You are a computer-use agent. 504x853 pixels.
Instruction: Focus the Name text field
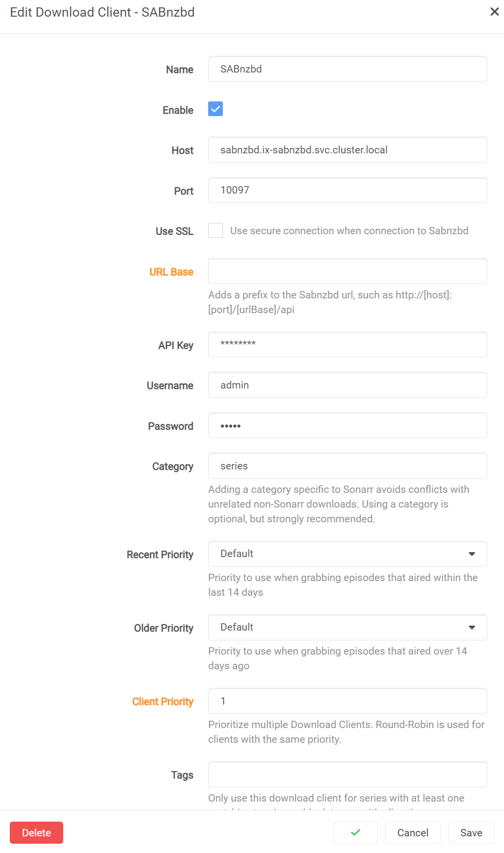(x=347, y=69)
